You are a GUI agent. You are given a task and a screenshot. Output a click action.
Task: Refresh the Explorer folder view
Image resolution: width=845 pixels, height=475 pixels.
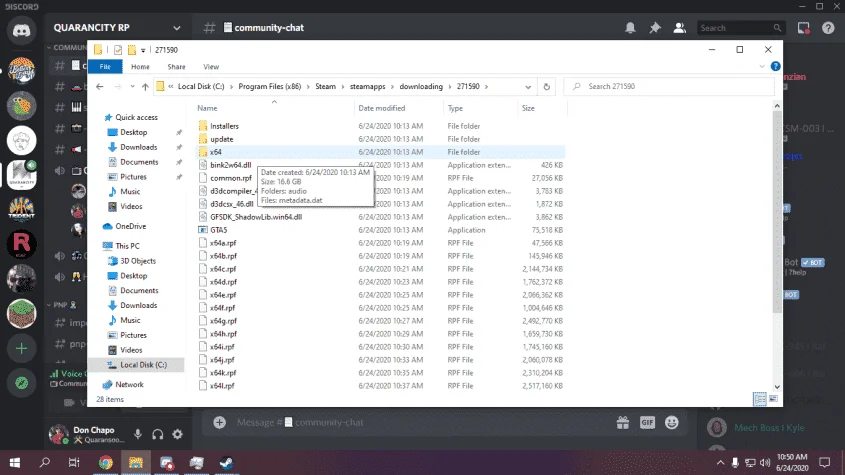pyautogui.click(x=546, y=86)
